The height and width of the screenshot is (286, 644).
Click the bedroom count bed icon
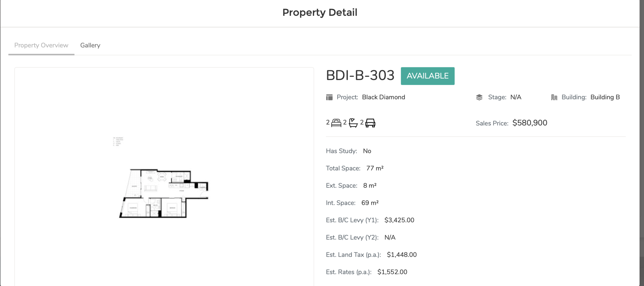coord(336,123)
